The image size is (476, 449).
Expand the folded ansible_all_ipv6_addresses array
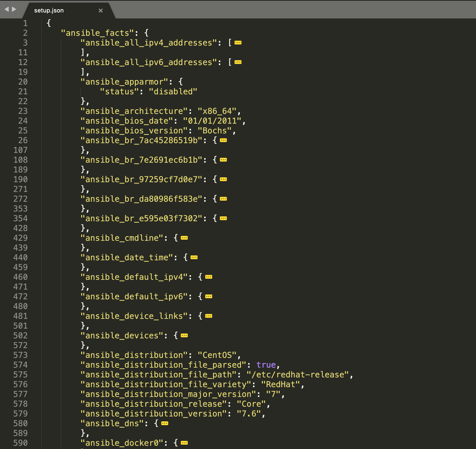(x=238, y=62)
